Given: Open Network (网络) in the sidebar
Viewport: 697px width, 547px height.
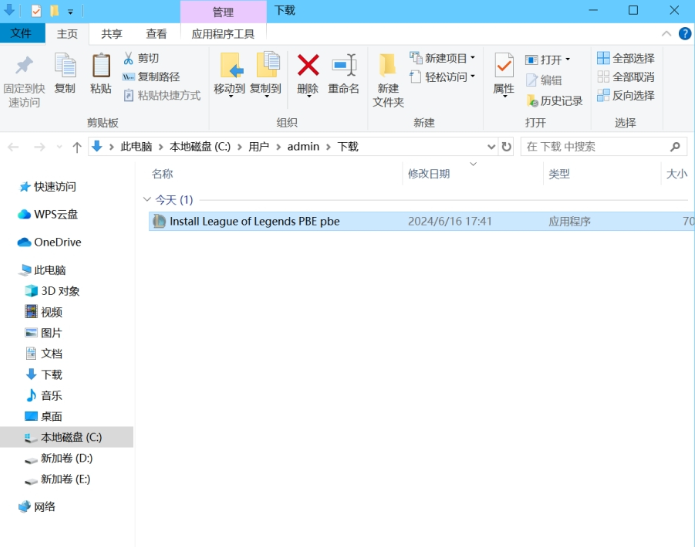Looking at the screenshot, I should pyautogui.click(x=37, y=507).
